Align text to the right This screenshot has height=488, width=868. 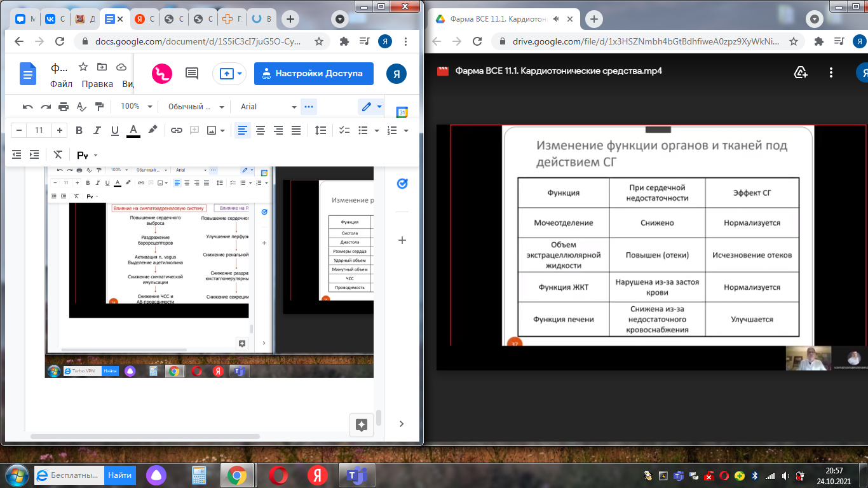pyautogui.click(x=278, y=130)
